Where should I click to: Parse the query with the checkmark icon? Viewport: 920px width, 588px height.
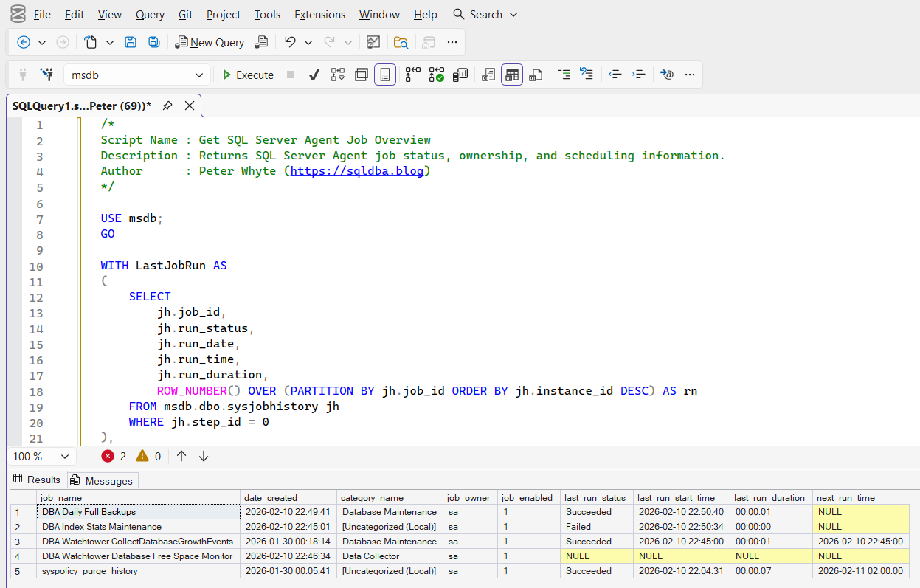point(314,75)
